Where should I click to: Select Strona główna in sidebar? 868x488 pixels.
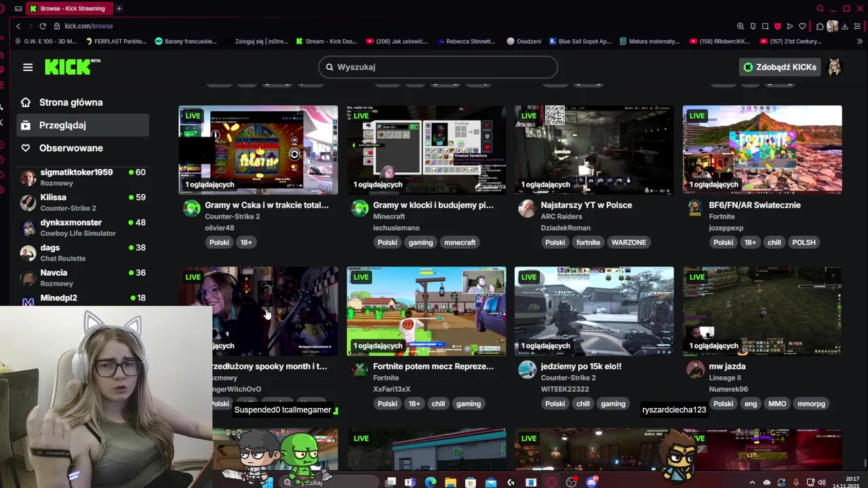[83, 102]
